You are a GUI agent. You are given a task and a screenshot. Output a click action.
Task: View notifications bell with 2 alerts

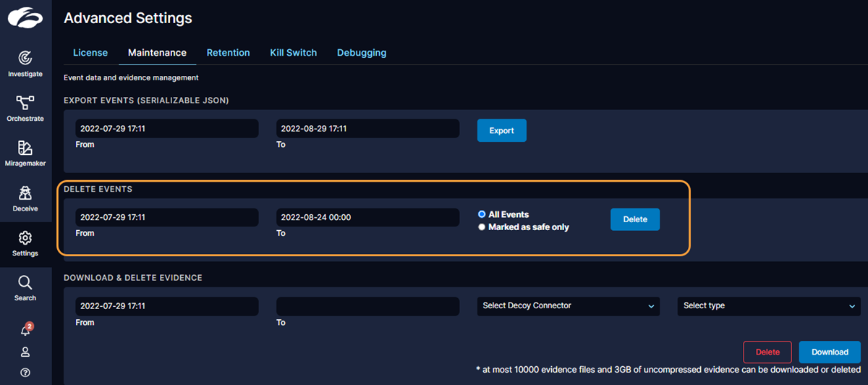pyautogui.click(x=25, y=330)
